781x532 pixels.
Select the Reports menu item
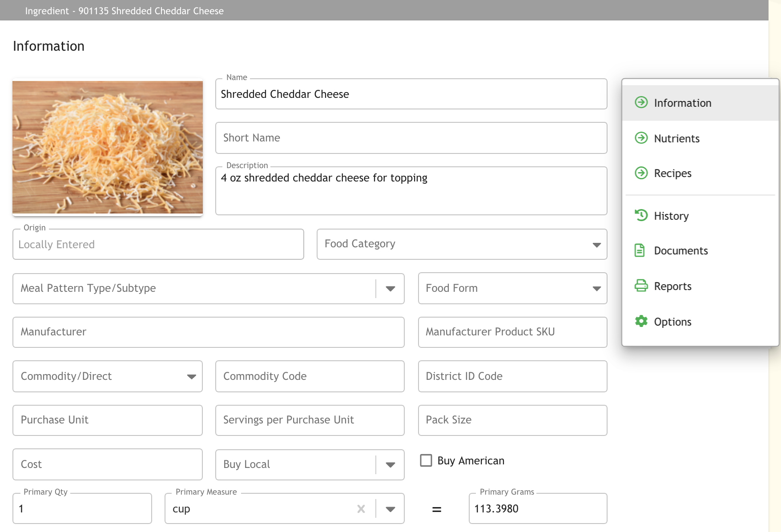(x=700, y=286)
